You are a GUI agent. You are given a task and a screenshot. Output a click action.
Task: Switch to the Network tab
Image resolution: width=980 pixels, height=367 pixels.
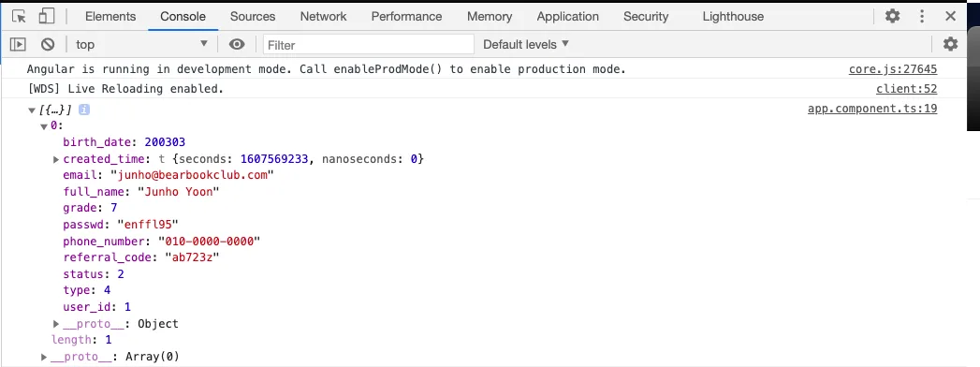pos(323,16)
